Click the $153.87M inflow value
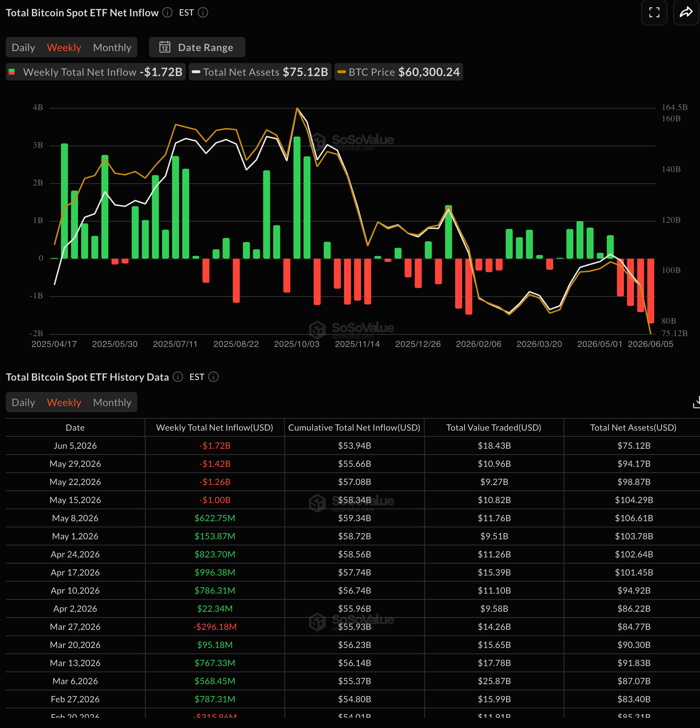The image size is (700, 728). (215, 537)
